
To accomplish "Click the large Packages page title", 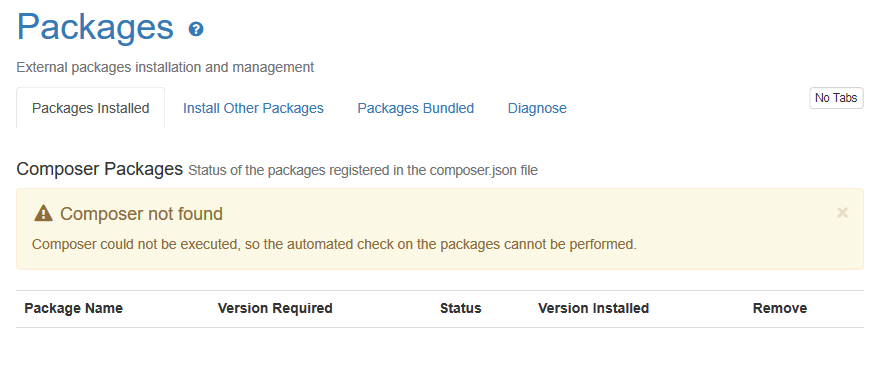I will [x=95, y=26].
